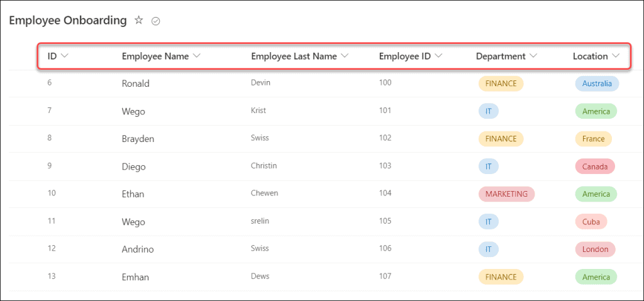Select last name Krist
The height and width of the screenshot is (301, 644).
258,110
